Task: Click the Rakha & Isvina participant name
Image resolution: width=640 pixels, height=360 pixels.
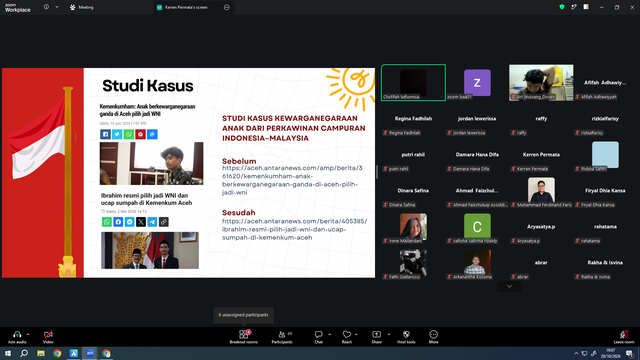Action: point(605,262)
